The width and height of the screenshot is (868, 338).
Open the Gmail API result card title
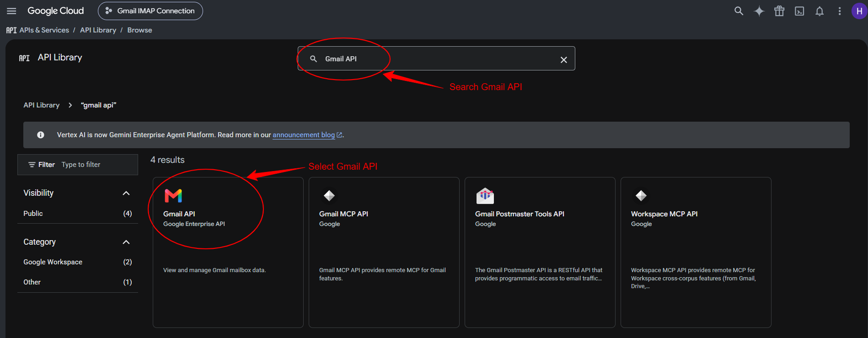pos(179,214)
